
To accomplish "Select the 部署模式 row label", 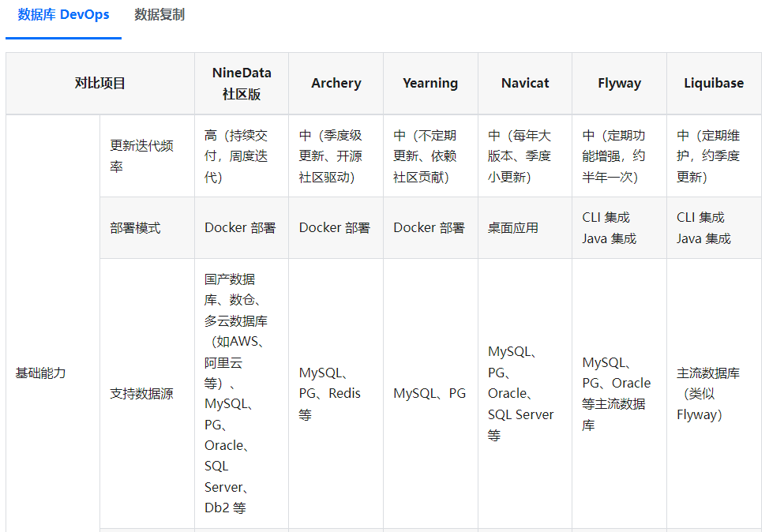I will pos(147,228).
